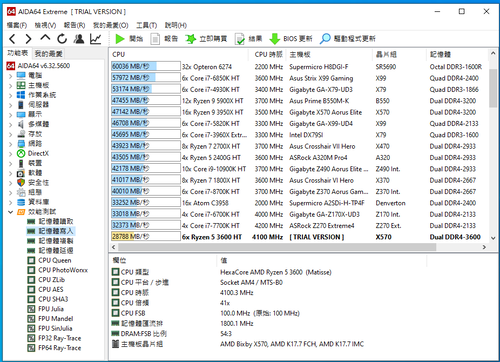The image size is (500, 362).
Task: Click the DirectX Xbox icon in tree
Action: click(x=21, y=154)
